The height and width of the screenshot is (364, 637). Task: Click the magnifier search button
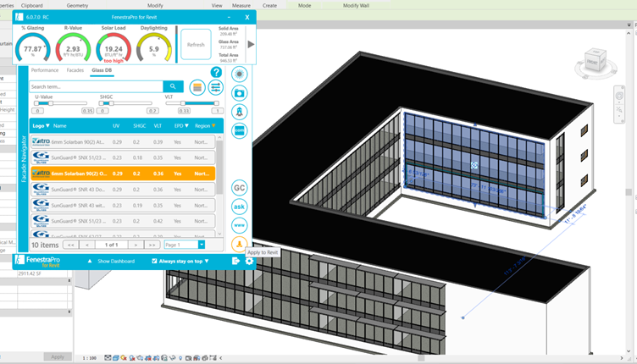click(173, 86)
